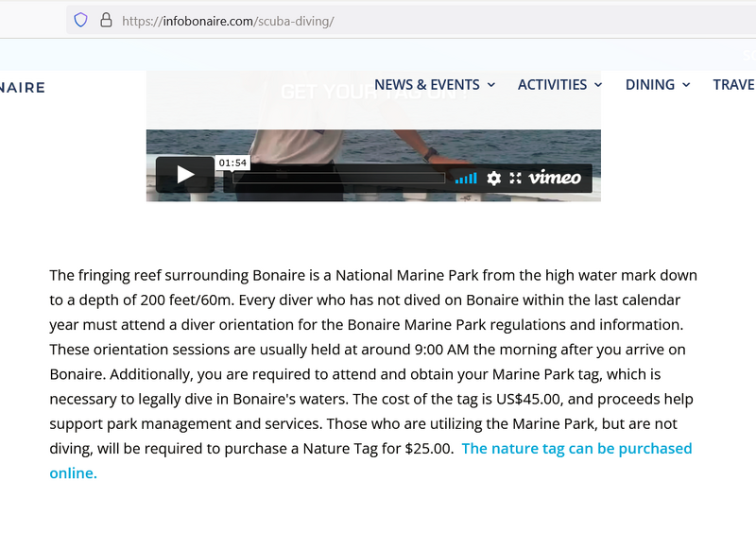Click the 01:54 video timestamp label
This screenshot has width=756, height=549.
pyautogui.click(x=232, y=163)
